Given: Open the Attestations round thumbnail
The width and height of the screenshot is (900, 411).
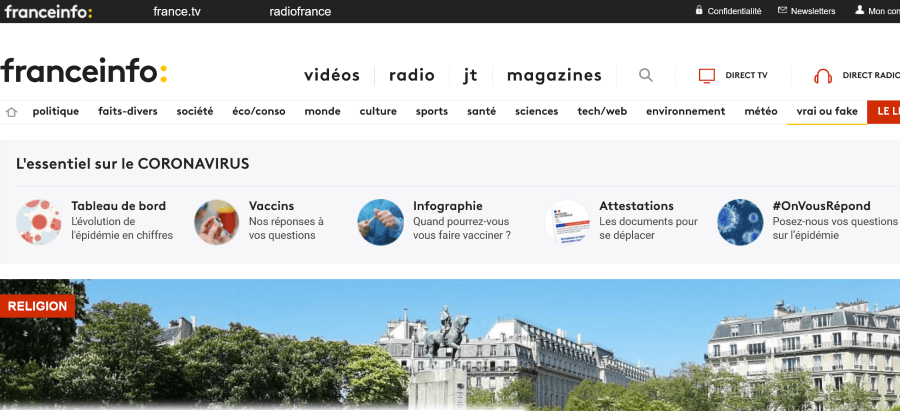Looking at the screenshot, I should click(567, 222).
